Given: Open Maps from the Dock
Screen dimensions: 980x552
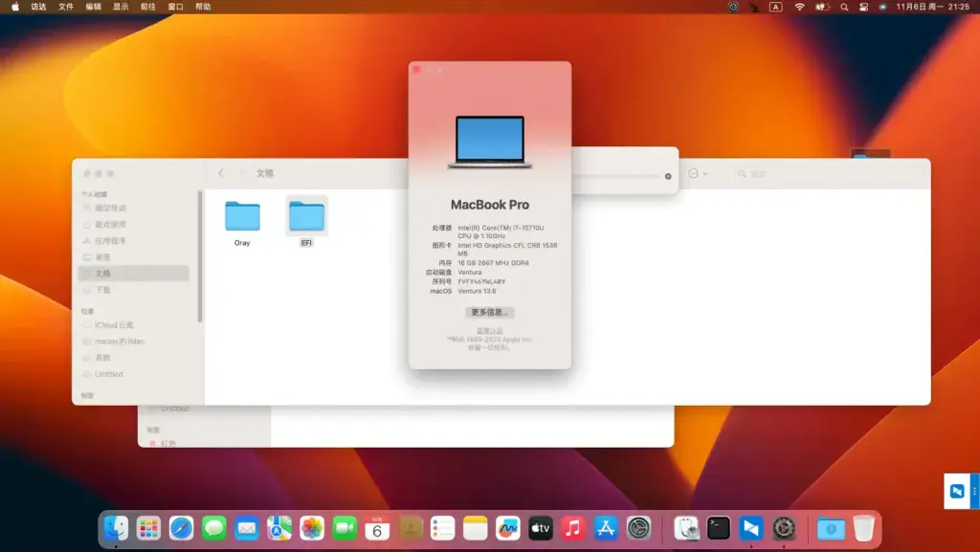Looking at the screenshot, I should [279, 529].
